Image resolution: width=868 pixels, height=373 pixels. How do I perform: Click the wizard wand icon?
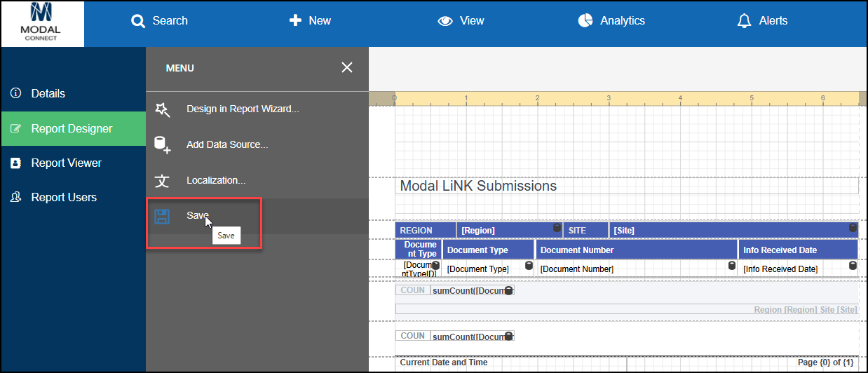click(x=162, y=109)
